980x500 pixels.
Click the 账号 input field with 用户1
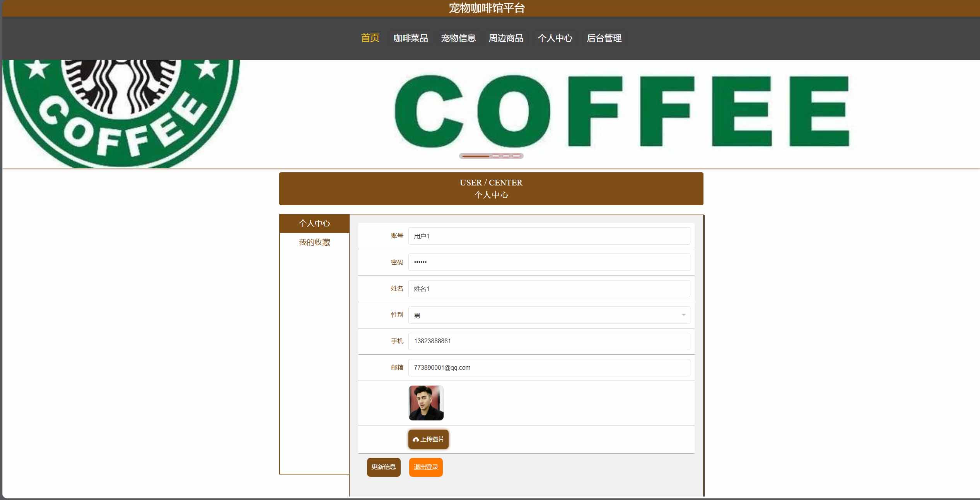click(x=549, y=236)
